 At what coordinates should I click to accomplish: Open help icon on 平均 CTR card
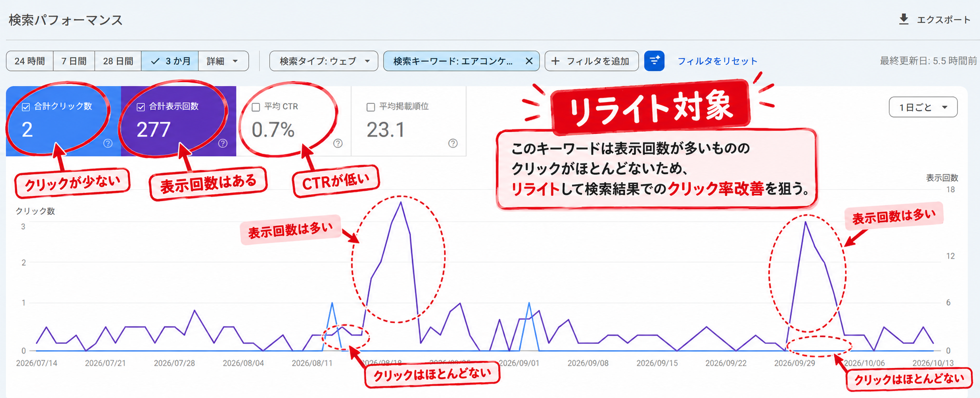338,143
